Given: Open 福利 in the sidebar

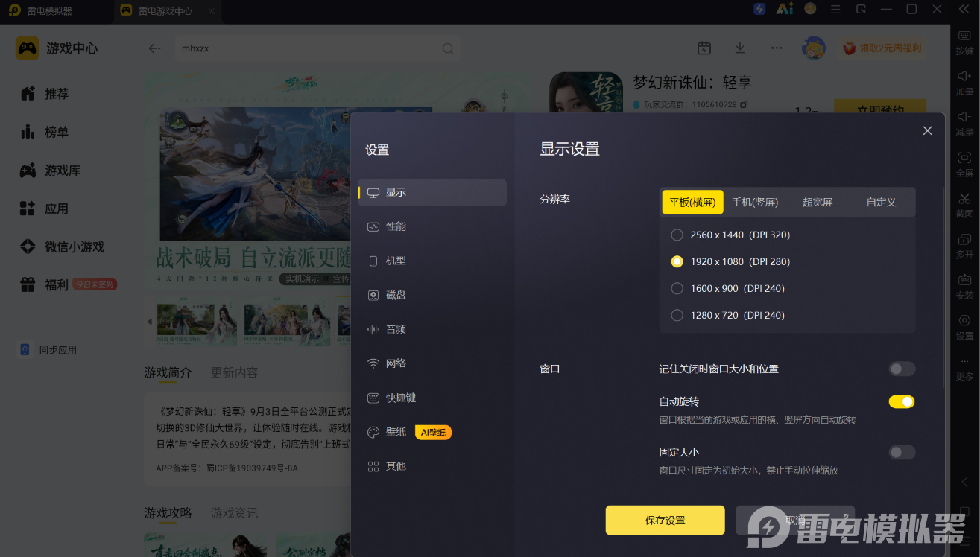Looking at the screenshot, I should pyautogui.click(x=45, y=284).
